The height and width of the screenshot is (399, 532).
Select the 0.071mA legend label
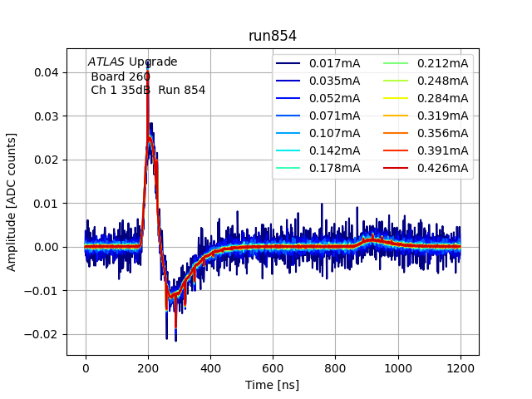334,116
